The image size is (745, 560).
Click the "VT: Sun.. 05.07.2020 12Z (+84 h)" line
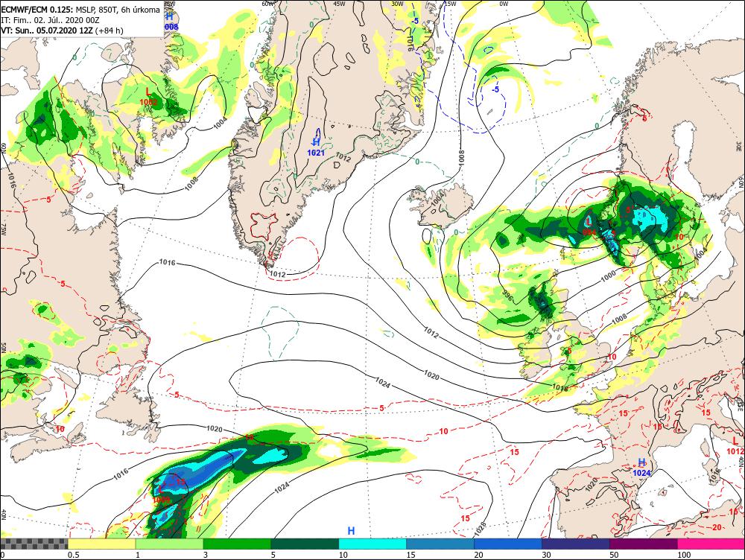coord(63,31)
